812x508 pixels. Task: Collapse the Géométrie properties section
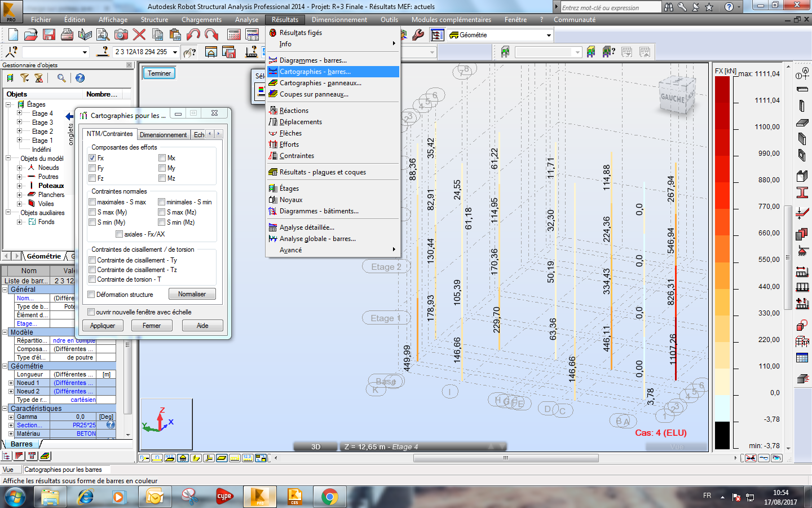[5, 366]
